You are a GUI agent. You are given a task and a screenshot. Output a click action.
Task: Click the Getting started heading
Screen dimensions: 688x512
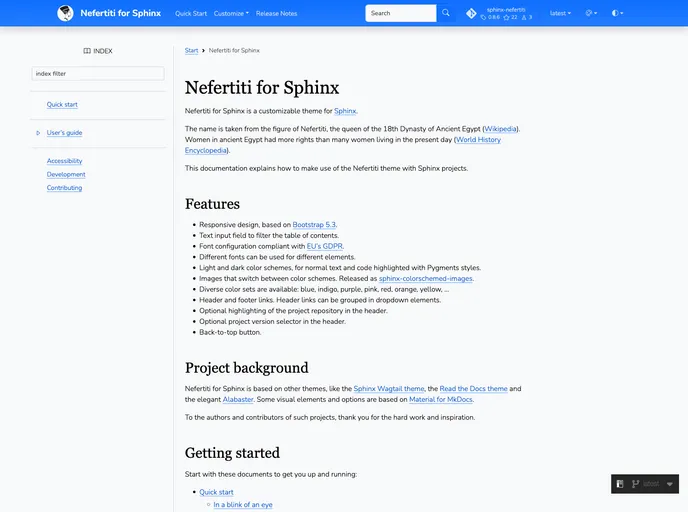pos(232,453)
